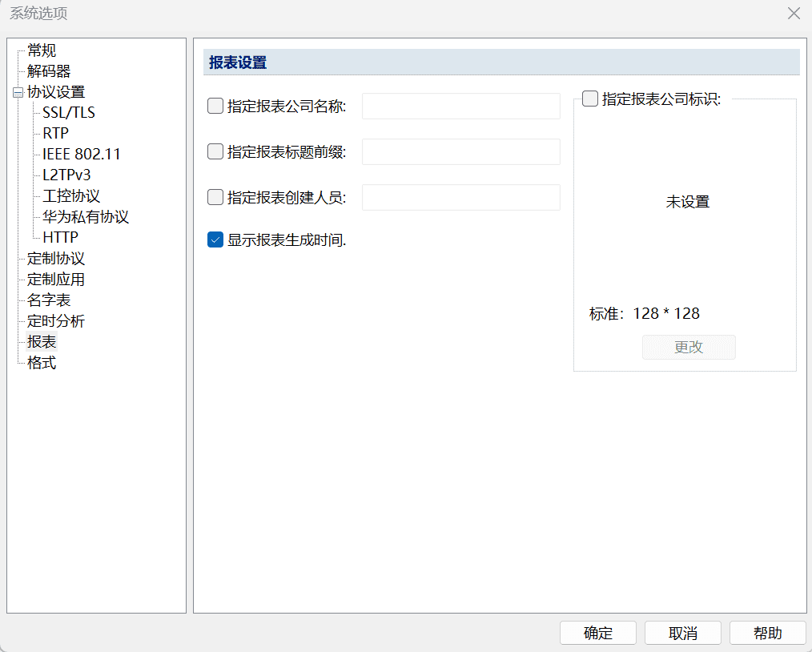Select 工控协议 tree item
This screenshot has height=652, width=812.
pos(71,196)
